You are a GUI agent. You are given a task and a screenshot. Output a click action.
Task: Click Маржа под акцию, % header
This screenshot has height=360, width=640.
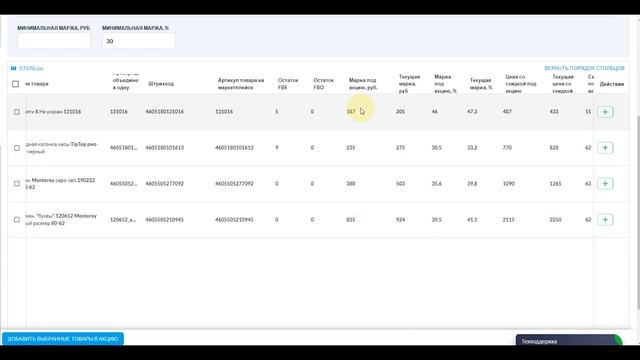[x=445, y=84]
